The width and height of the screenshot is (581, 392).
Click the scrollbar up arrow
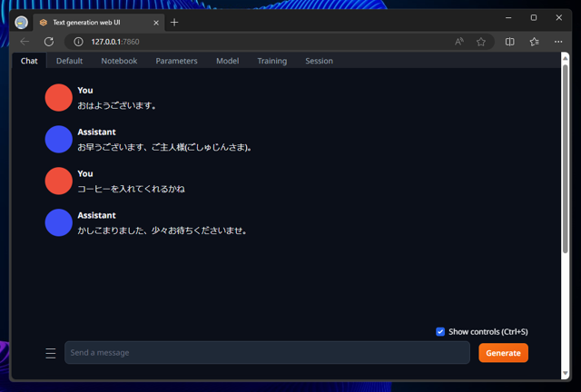tap(565, 58)
